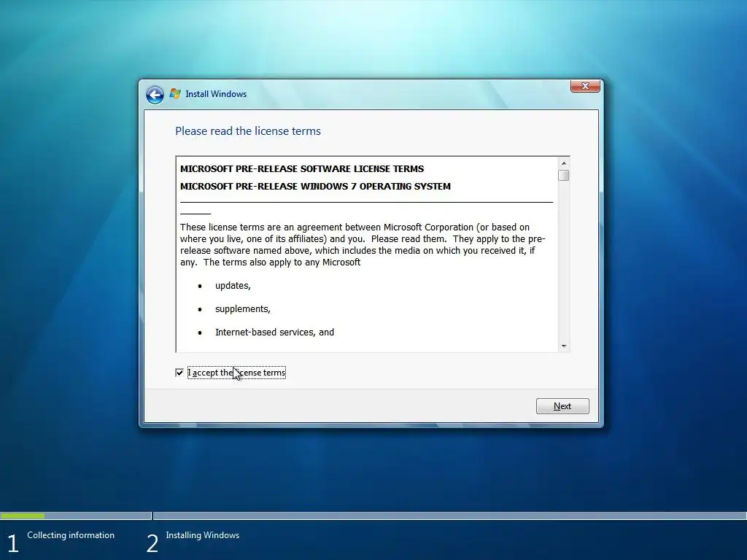Click the license scrollbar down arrow
The image size is (747, 560).
coord(564,346)
